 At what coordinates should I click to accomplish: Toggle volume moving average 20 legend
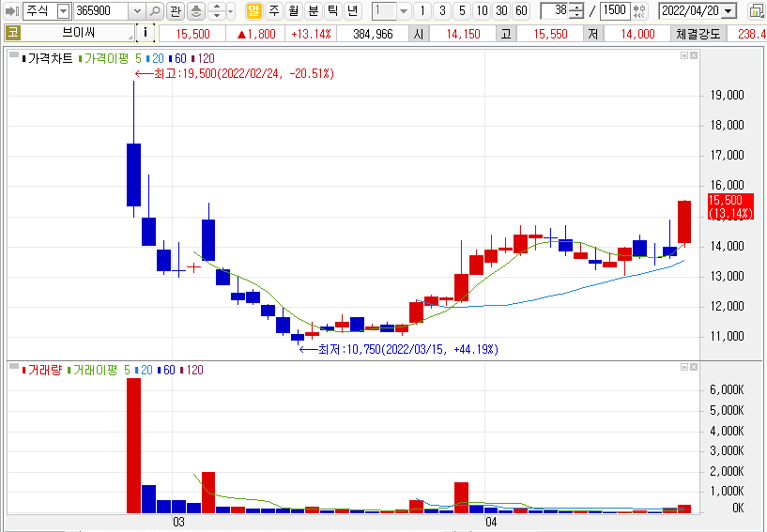(x=144, y=371)
